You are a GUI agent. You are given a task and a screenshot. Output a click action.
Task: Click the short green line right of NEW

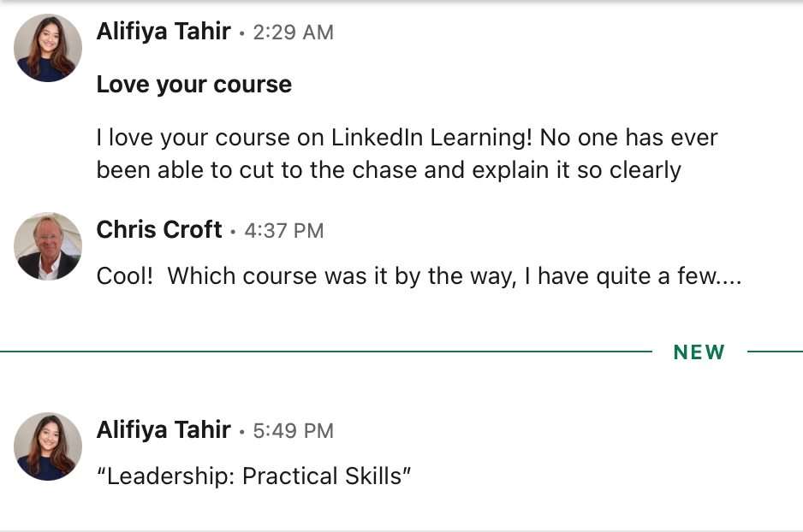[x=775, y=352]
